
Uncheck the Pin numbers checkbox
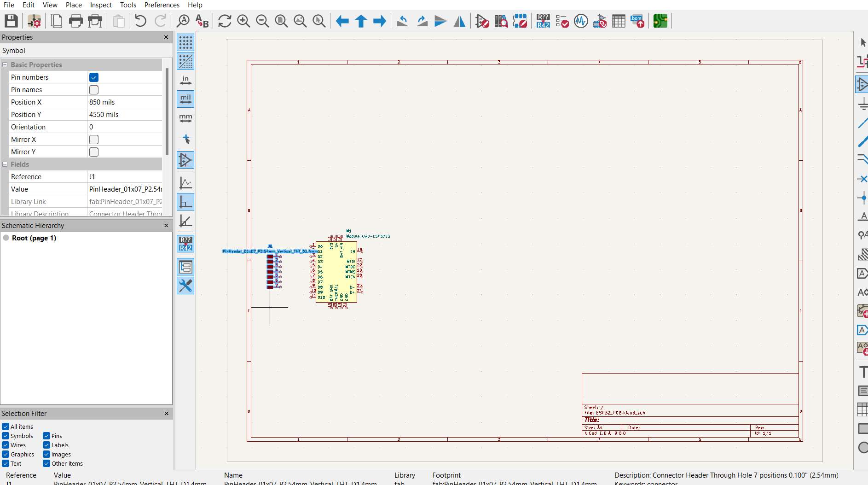pos(94,77)
